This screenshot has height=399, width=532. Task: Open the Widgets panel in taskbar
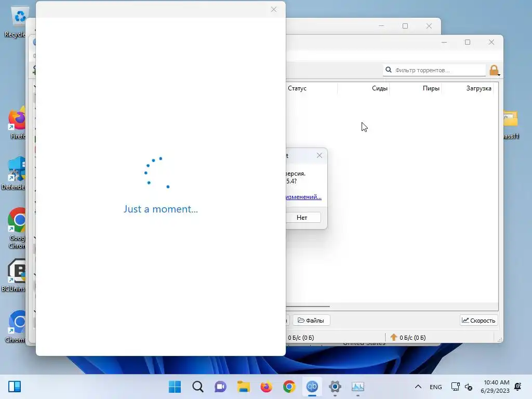[15, 387]
